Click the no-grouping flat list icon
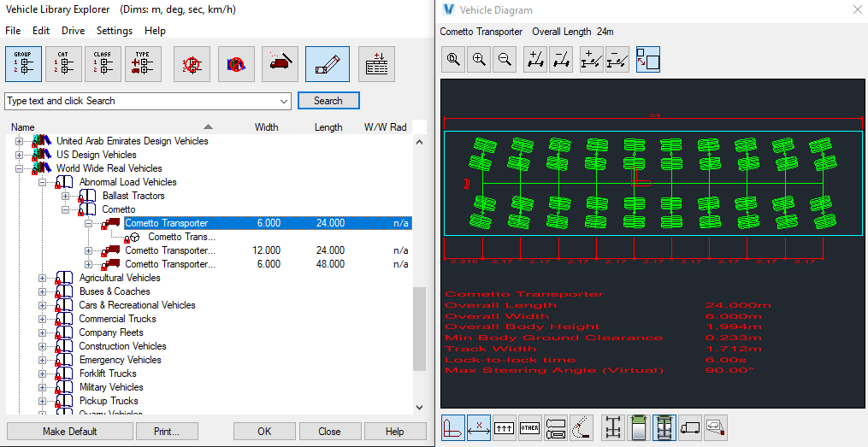868x447 pixels. (x=192, y=64)
